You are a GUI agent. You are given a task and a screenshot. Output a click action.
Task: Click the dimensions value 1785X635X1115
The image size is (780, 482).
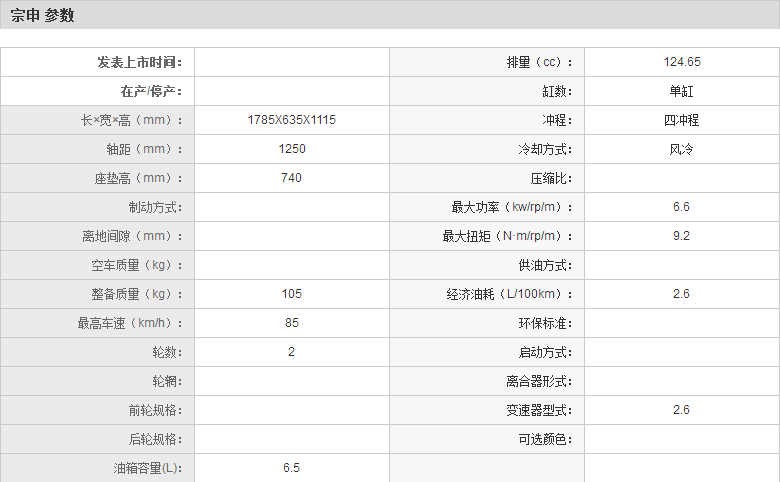[x=291, y=120]
